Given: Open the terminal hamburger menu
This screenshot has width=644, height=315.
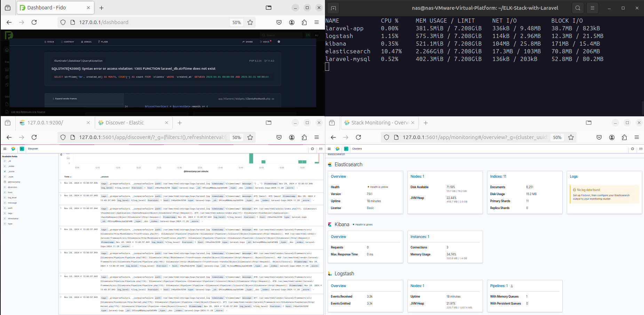Looking at the screenshot, I should [592, 8].
